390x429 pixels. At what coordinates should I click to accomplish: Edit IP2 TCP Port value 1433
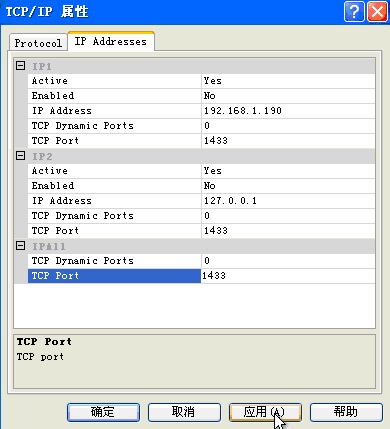pos(288,231)
